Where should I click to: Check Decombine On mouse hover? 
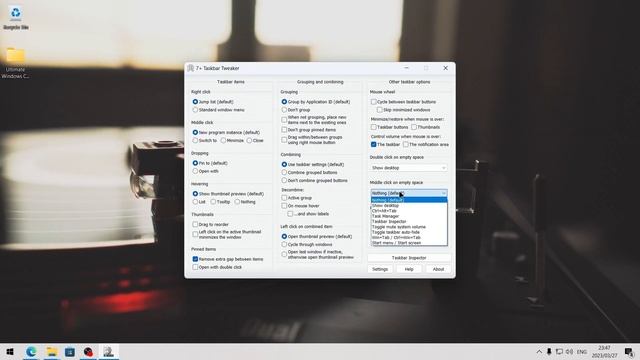click(300, 206)
